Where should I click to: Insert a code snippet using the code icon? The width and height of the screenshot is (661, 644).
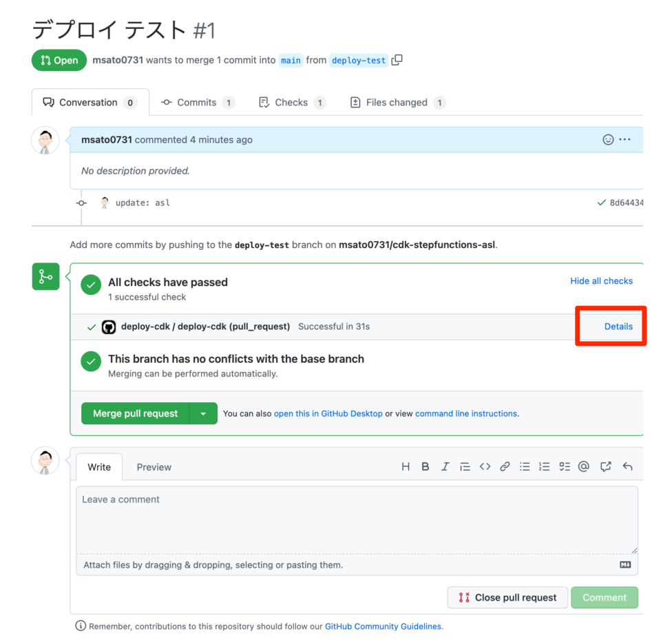pyautogui.click(x=485, y=466)
